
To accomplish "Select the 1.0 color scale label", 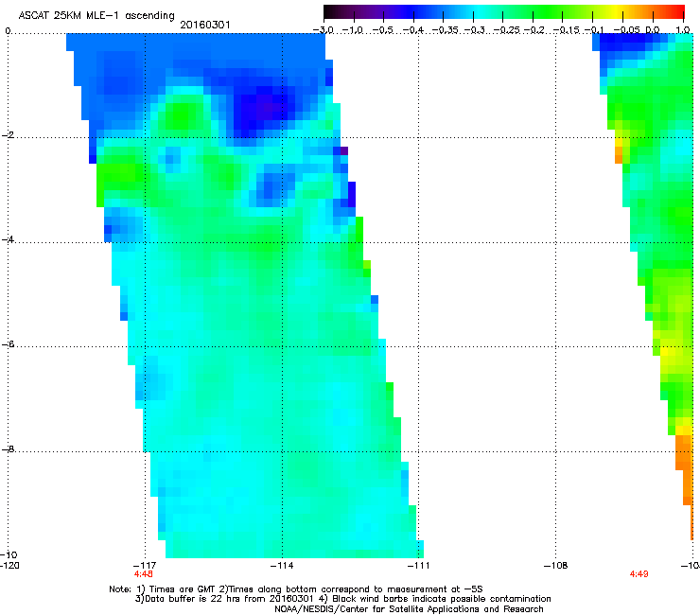I will 683,30.
